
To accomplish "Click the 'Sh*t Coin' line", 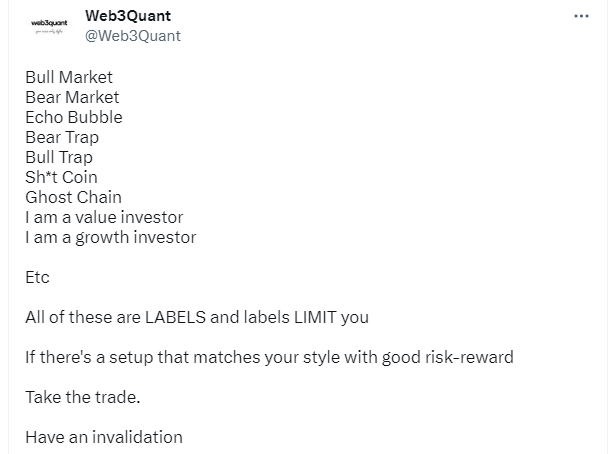I will click(x=61, y=177).
